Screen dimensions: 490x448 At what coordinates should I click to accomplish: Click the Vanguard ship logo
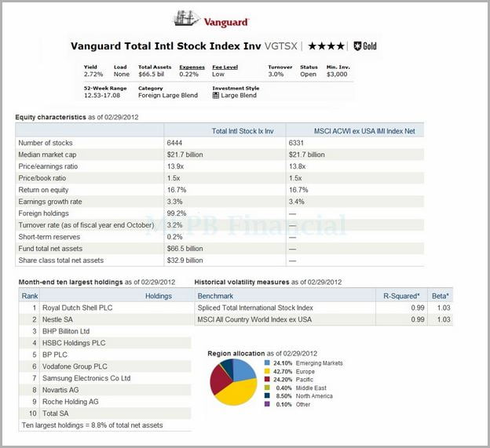click(x=187, y=18)
